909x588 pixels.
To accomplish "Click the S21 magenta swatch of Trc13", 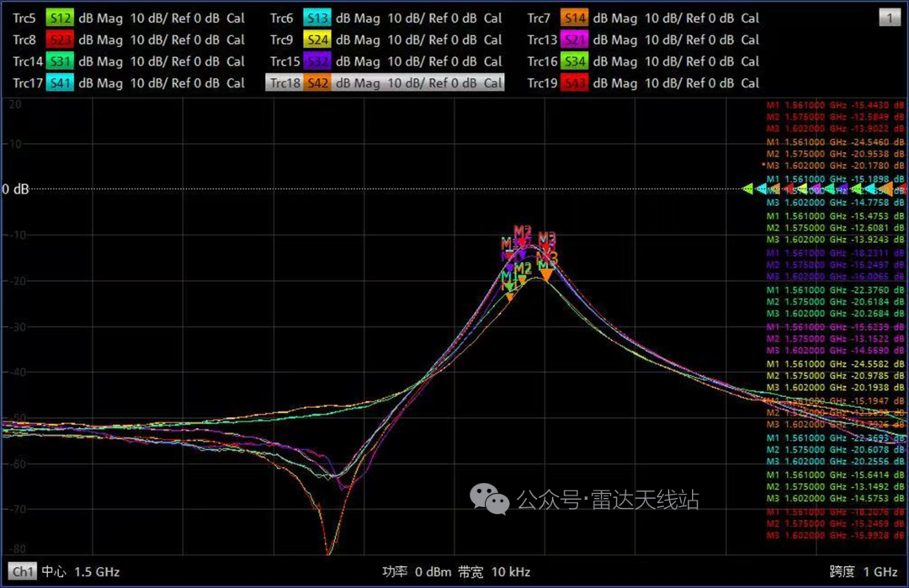I will tap(575, 40).
